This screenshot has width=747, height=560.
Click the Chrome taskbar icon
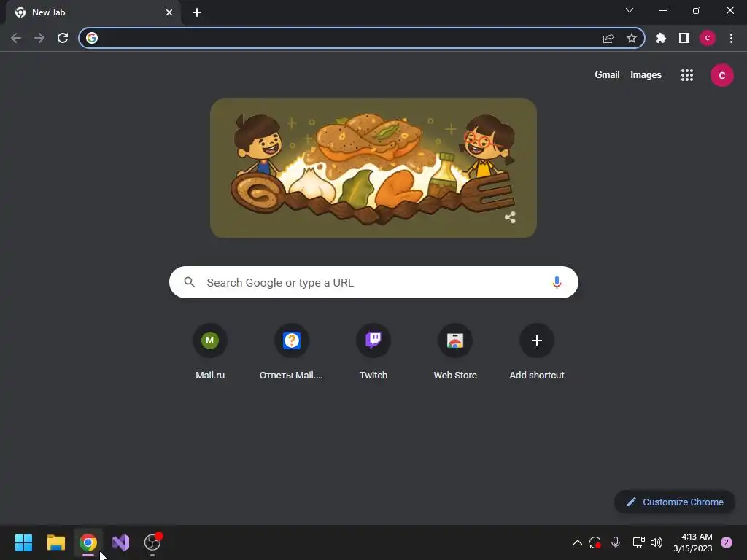[88, 542]
